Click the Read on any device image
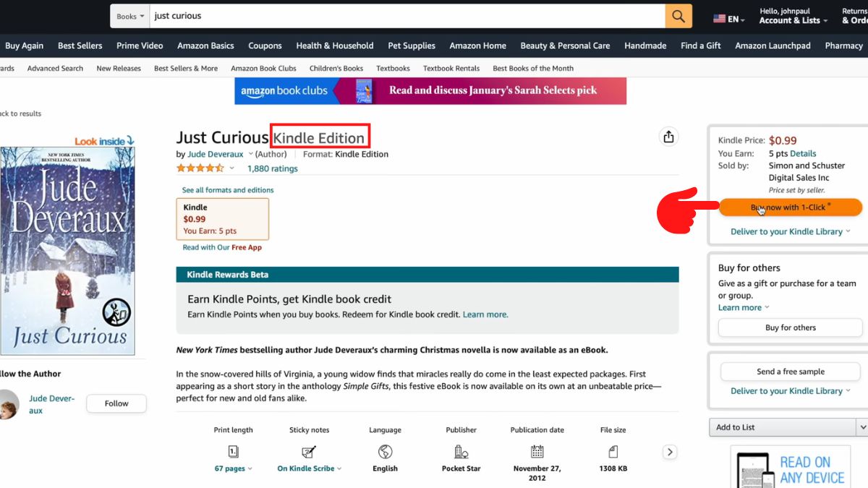This screenshot has width=868, height=488. [790, 468]
